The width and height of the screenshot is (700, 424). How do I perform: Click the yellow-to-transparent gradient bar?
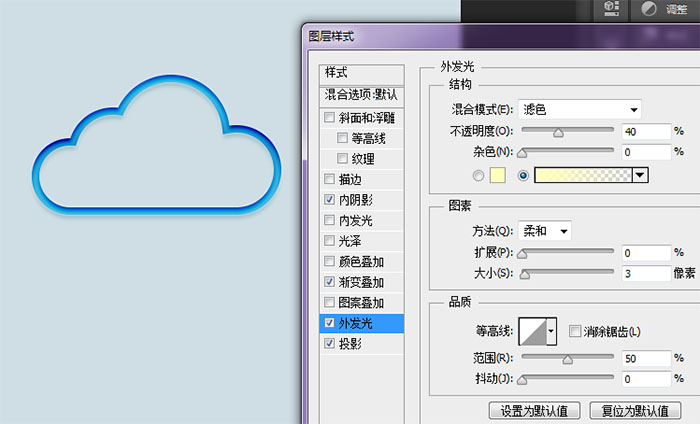[x=583, y=175]
